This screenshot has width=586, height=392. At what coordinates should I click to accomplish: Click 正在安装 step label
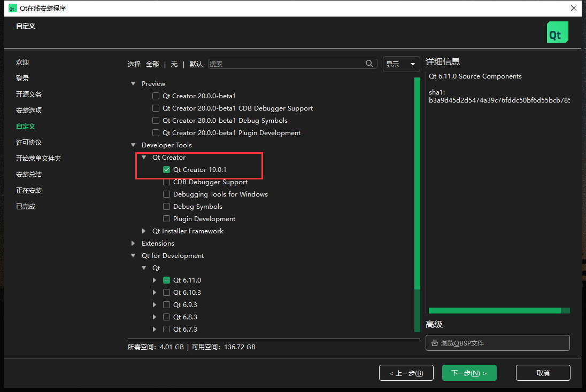(29, 191)
